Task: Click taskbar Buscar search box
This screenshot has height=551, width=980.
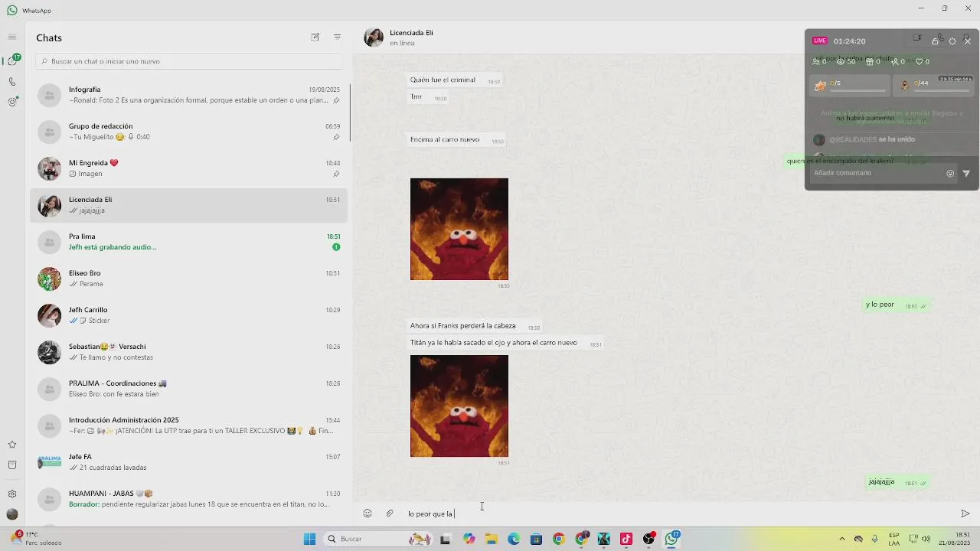Action: pos(377,539)
